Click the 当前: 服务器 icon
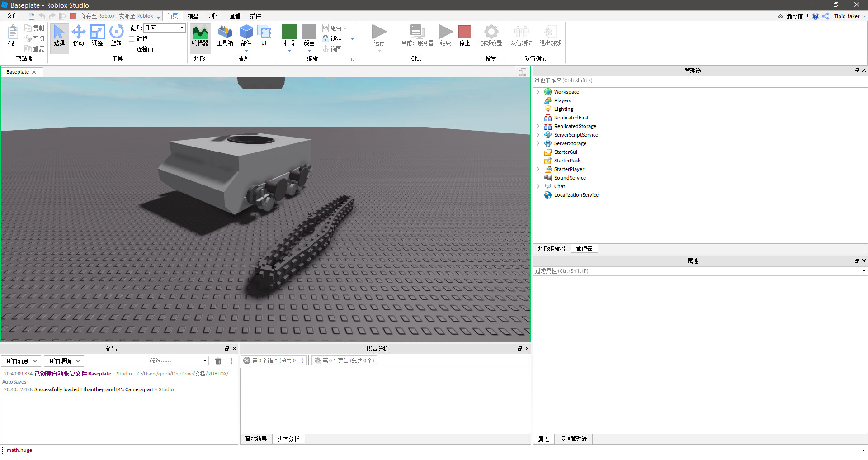Viewport: 868px width, 460px height. pyautogui.click(x=417, y=36)
